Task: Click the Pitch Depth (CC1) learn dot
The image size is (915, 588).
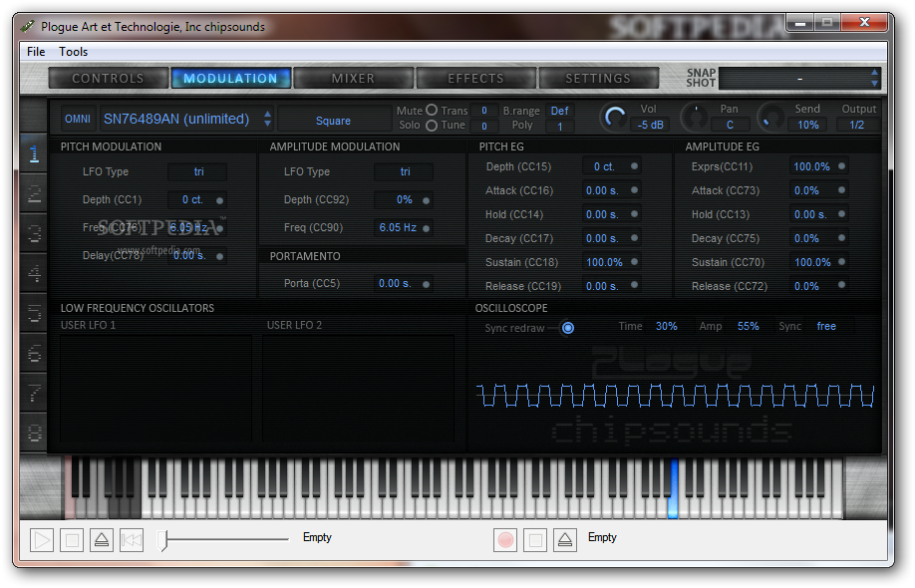Action: (x=220, y=200)
